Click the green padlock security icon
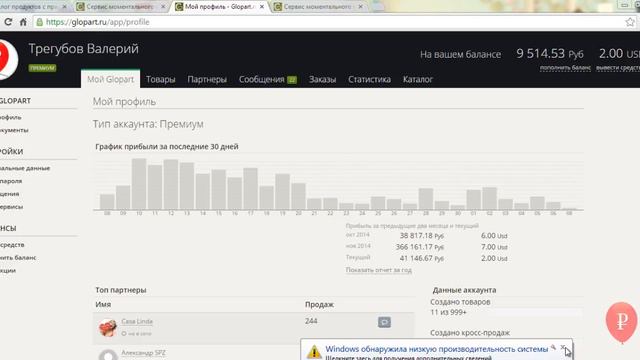Viewport: 640px width, 360px height. click(40, 22)
